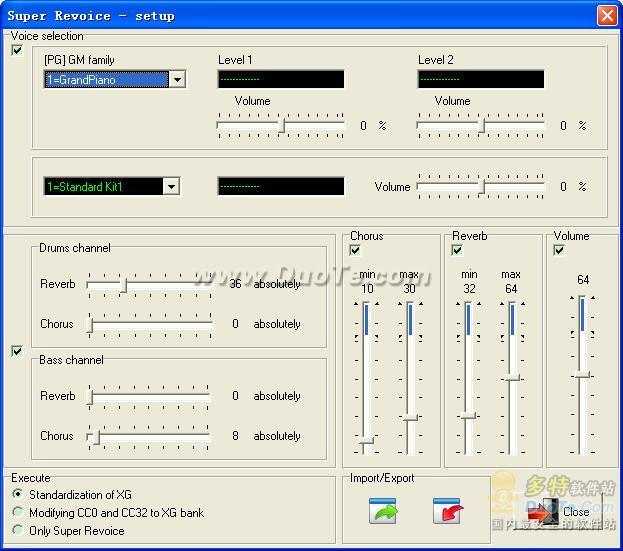Close the Super Revoice setup window
This screenshot has height=551, width=623.
(x=607, y=15)
